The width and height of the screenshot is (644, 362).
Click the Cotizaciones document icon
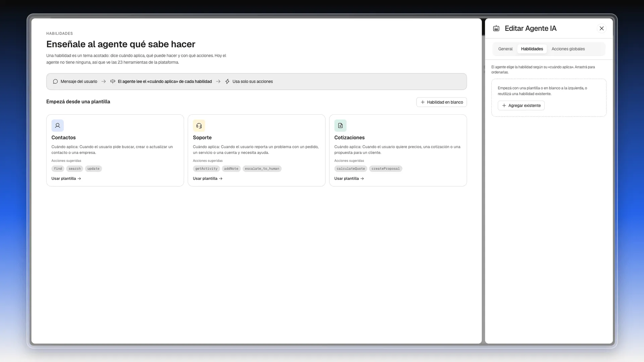[x=340, y=126]
